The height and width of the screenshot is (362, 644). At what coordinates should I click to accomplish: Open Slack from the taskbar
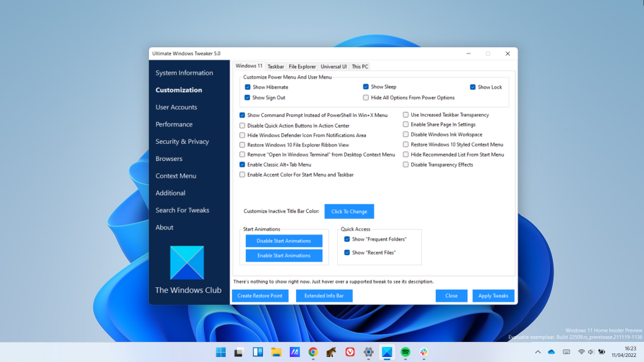pyautogui.click(x=423, y=352)
